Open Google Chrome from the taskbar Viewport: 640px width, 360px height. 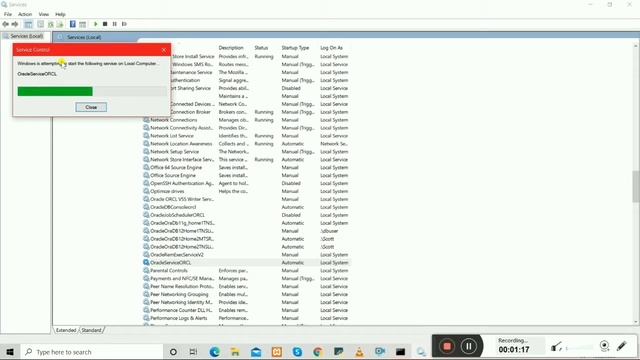(x=318, y=351)
